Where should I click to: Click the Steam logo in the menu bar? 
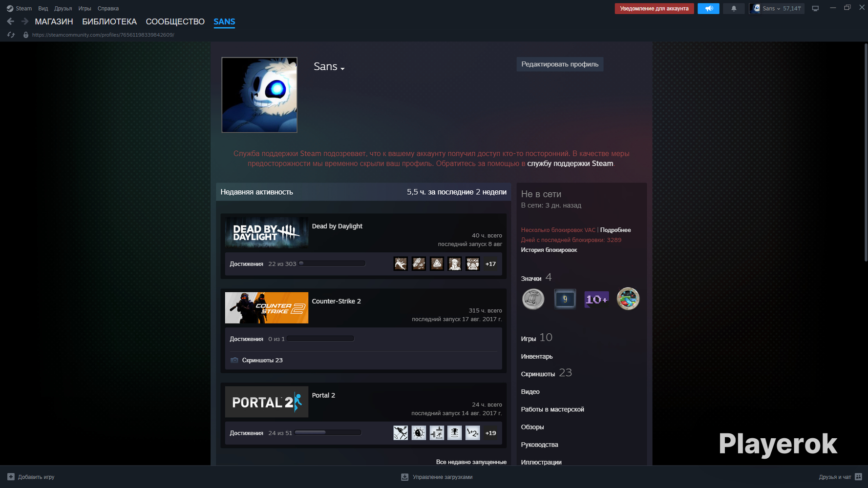[x=10, y=8]
